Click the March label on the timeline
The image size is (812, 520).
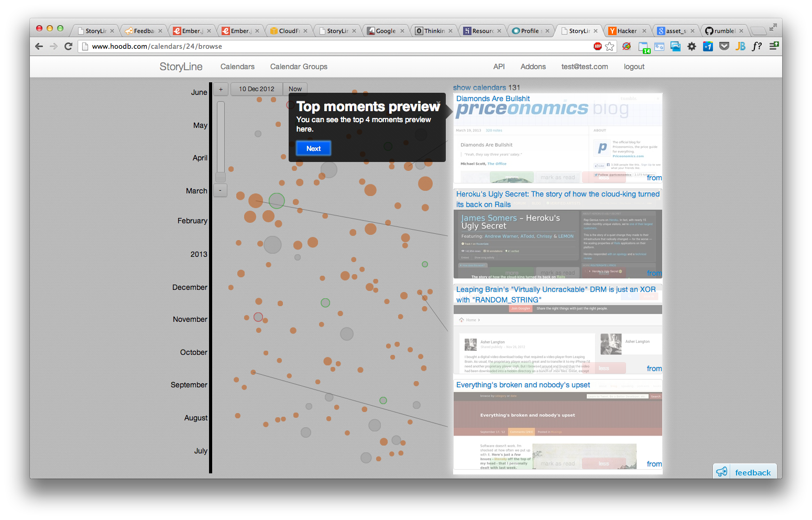click(x=196, y=191)
